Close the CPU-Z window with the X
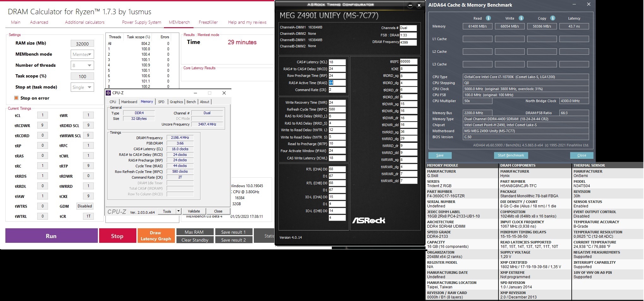The image size is (644, 301). 224,93
